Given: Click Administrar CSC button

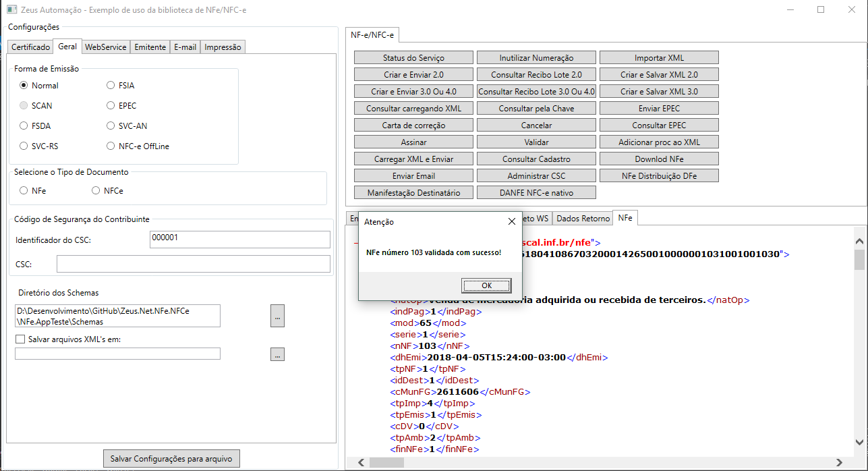Looking at the screenshot, I should [x=536, y=176].
